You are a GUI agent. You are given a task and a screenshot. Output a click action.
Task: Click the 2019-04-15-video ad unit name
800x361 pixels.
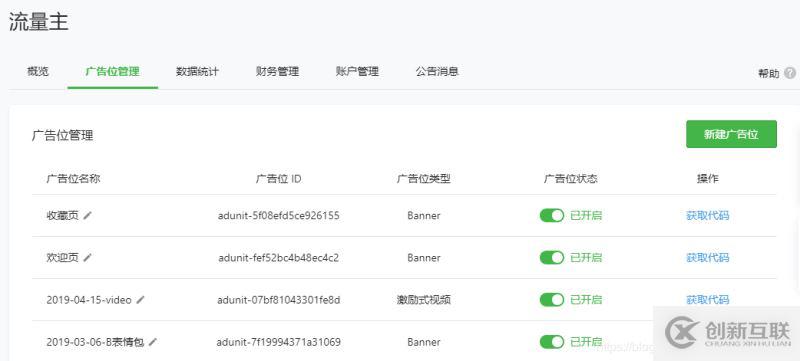[89, 300]
